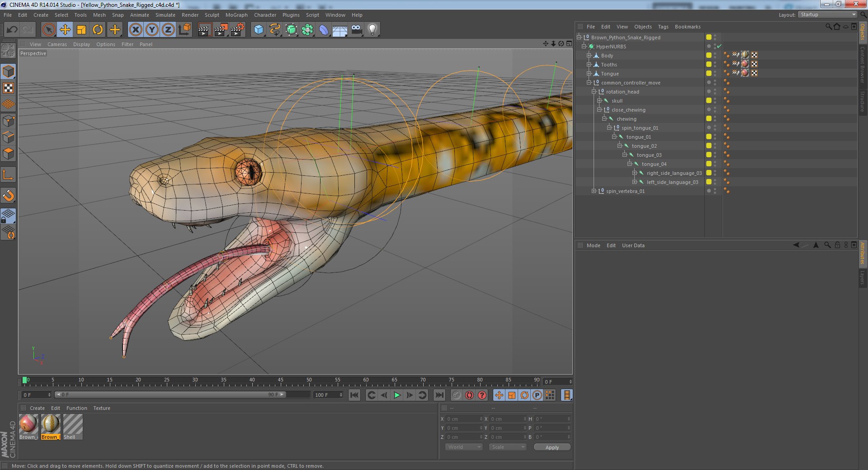Screen dimensions: 868x470
Task: Open the spline pen tool icon
Action: (x=275, y=30)
